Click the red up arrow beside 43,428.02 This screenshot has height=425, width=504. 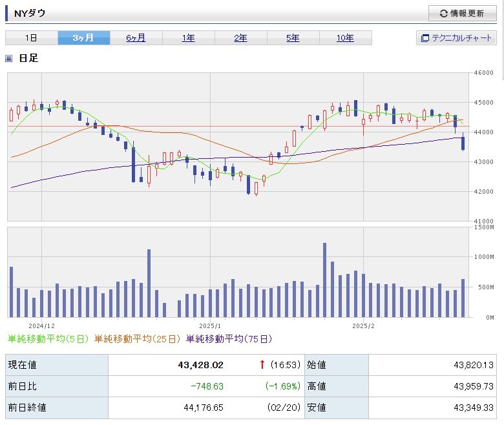pos(262,365)
